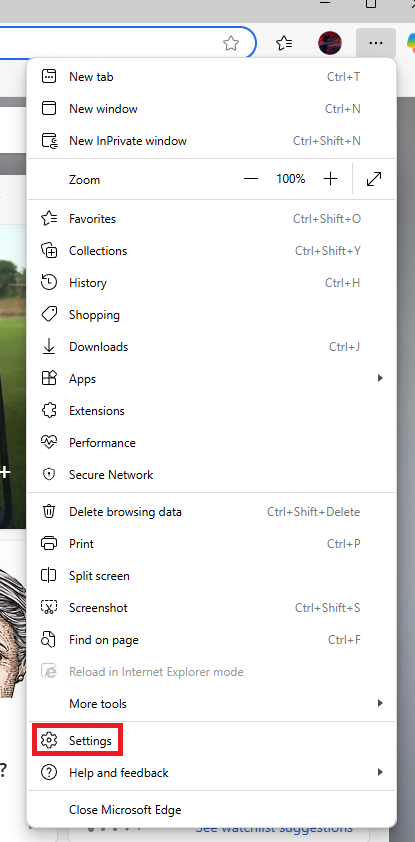Click Close Microsoft Edge

tap(212, 810)
